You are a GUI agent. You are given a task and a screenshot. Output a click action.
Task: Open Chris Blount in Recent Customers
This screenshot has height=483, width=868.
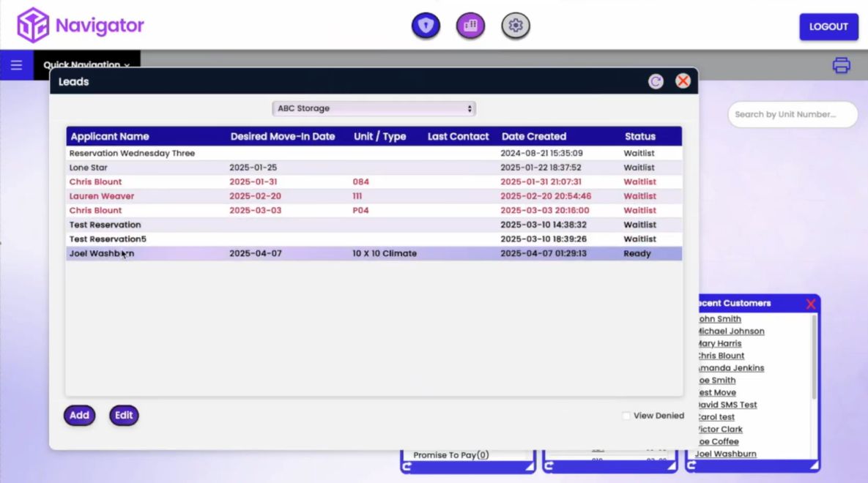click(720, 356)
